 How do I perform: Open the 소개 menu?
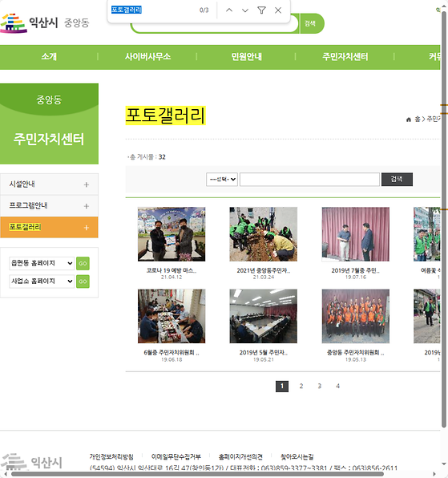pyautogui.click(x=49, y=57)
